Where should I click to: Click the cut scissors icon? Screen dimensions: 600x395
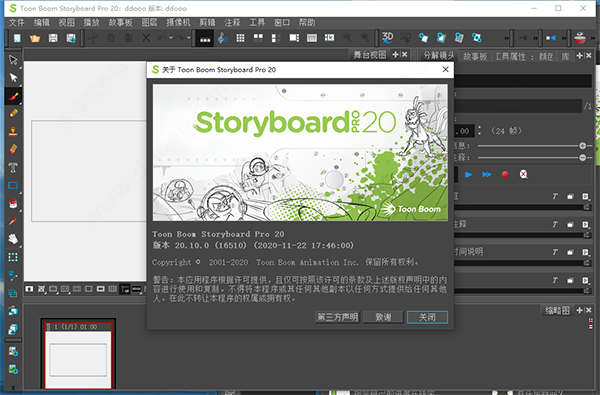pos(93,38)
